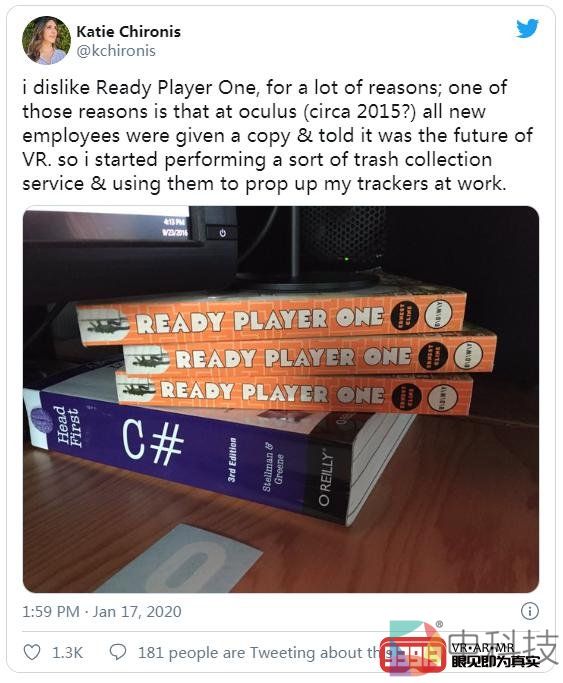Open the tweet info circle icon

point(529,611)
